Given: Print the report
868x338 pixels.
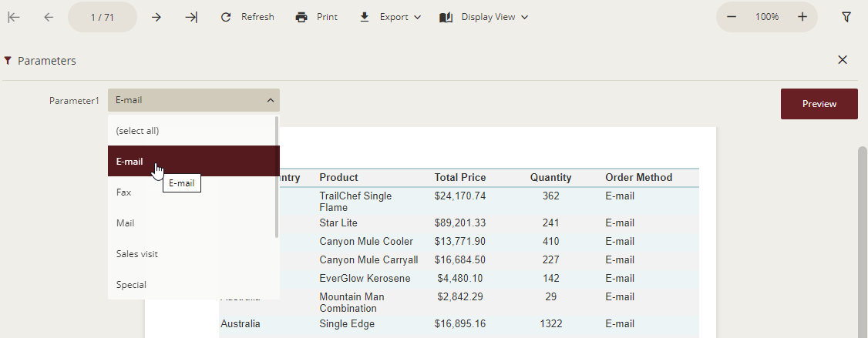Looking at the screenshot, I should coord(317,17).
